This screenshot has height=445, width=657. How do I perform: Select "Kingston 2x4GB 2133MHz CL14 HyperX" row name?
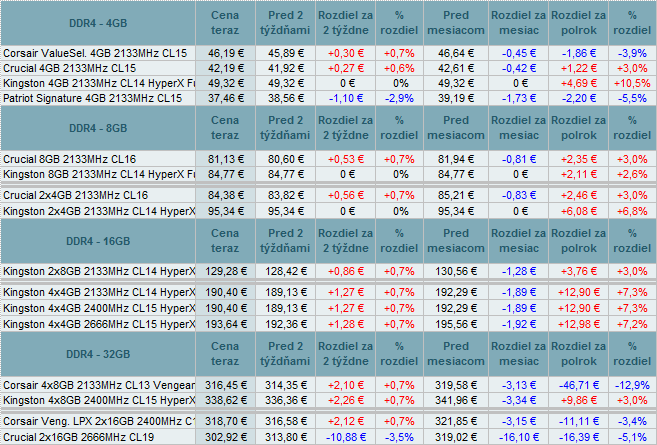click(x=99, y=211)
